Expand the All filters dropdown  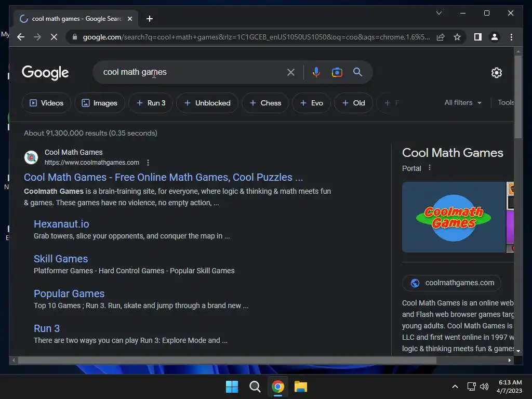pos(463,102)
